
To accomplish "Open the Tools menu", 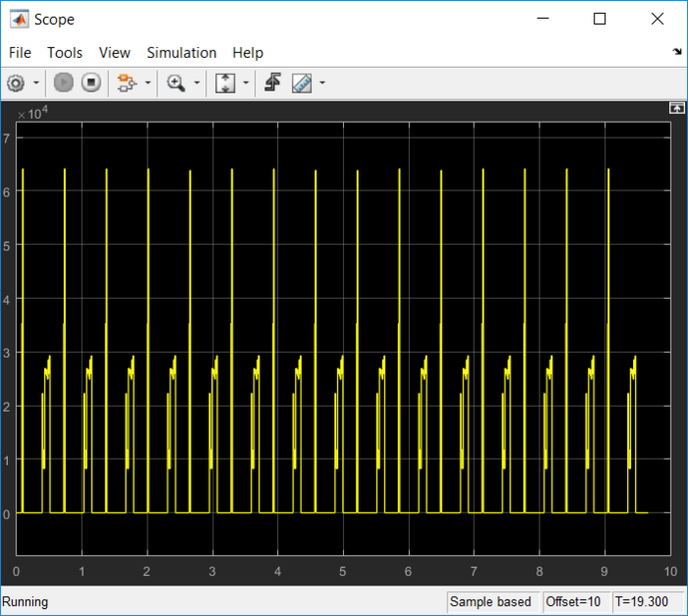I will click(x=65, y=53).
